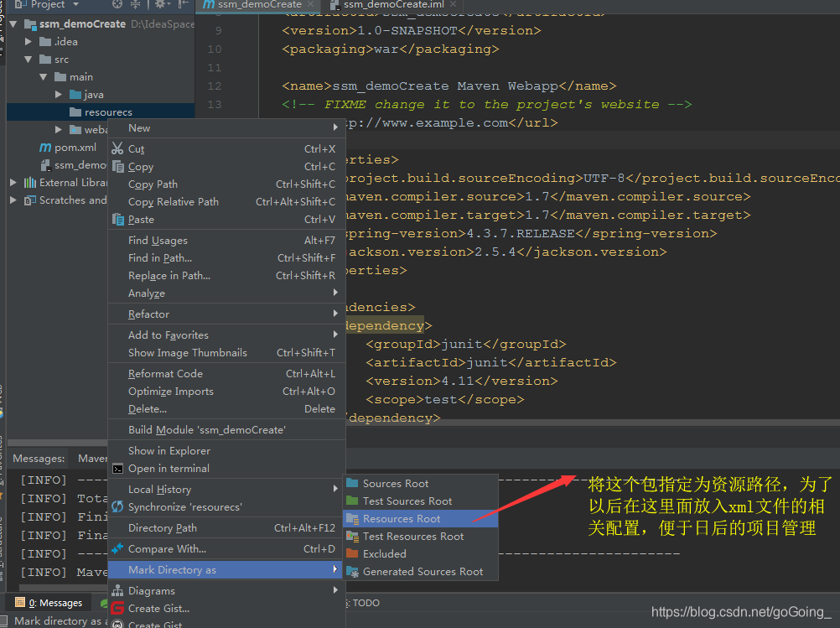Viewport: 840px width, 628px height.
Task: Open Add to Favorites submenu
Action: click(x=226, y=335)
